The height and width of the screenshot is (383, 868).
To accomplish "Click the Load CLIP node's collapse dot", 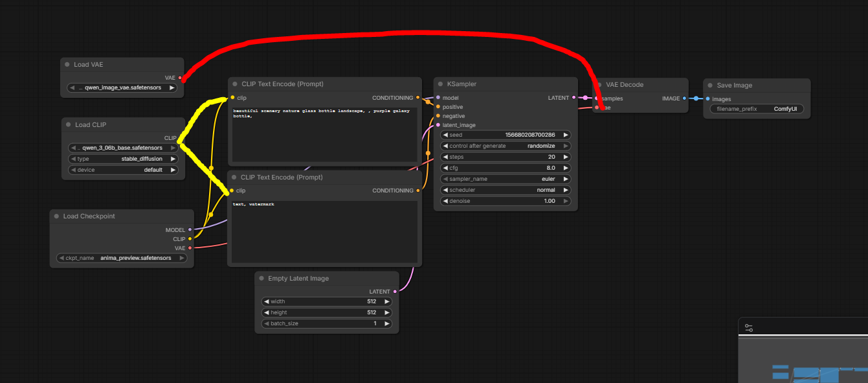I will click(69, 124).
